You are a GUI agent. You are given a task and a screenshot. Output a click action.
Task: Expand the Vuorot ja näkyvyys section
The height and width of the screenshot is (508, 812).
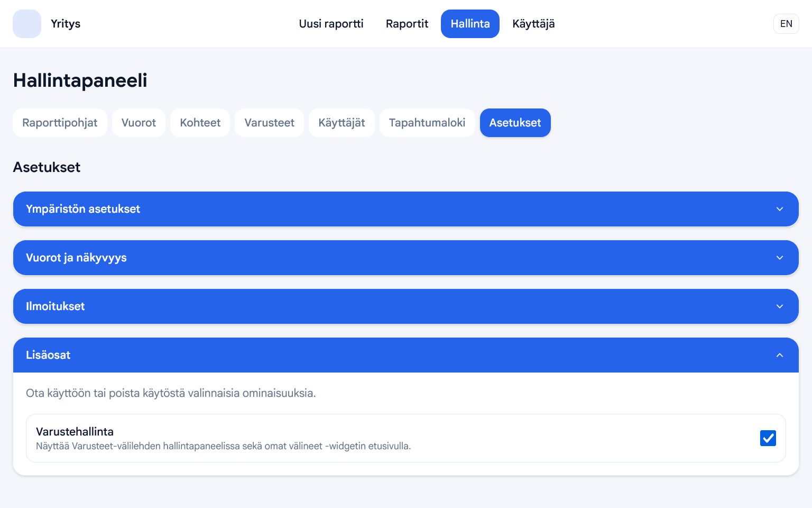406,258
